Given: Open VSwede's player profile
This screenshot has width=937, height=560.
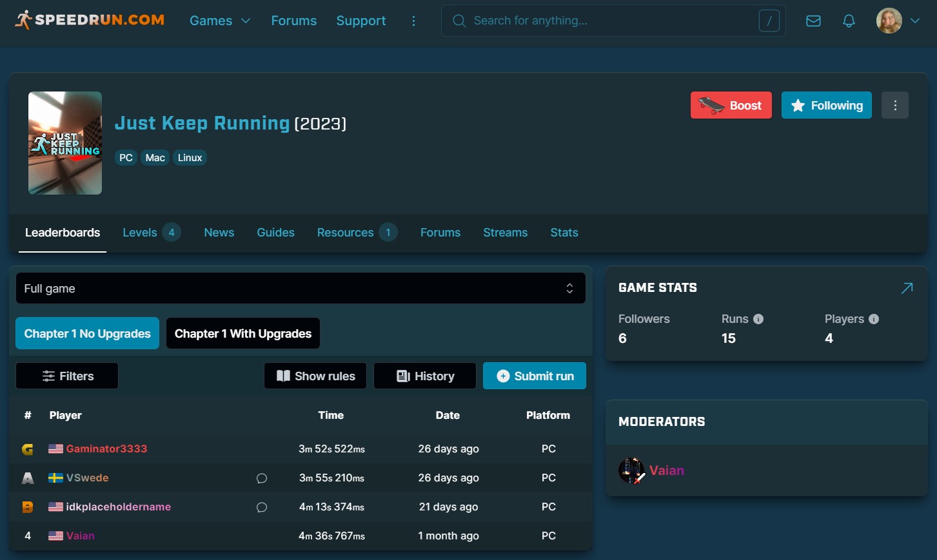Looking at the screenshot, I should pyautogui.click(x=87, y=478).
